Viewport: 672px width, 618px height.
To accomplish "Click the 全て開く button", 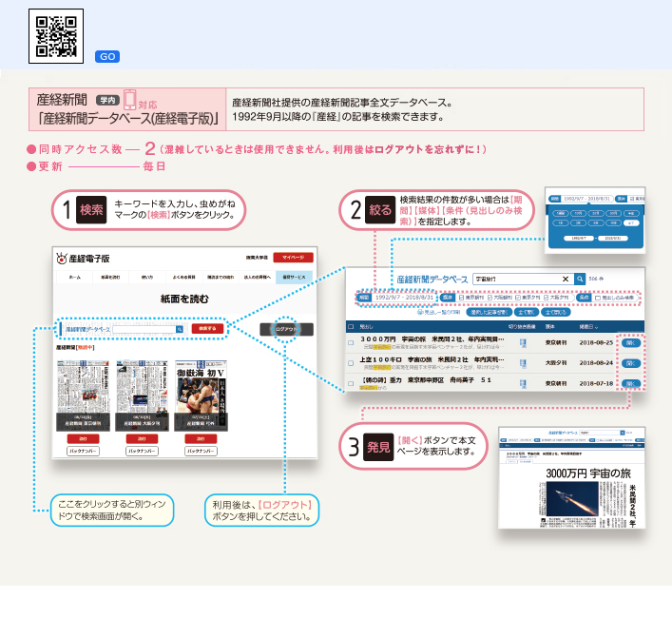I will [x=526, y=312].
